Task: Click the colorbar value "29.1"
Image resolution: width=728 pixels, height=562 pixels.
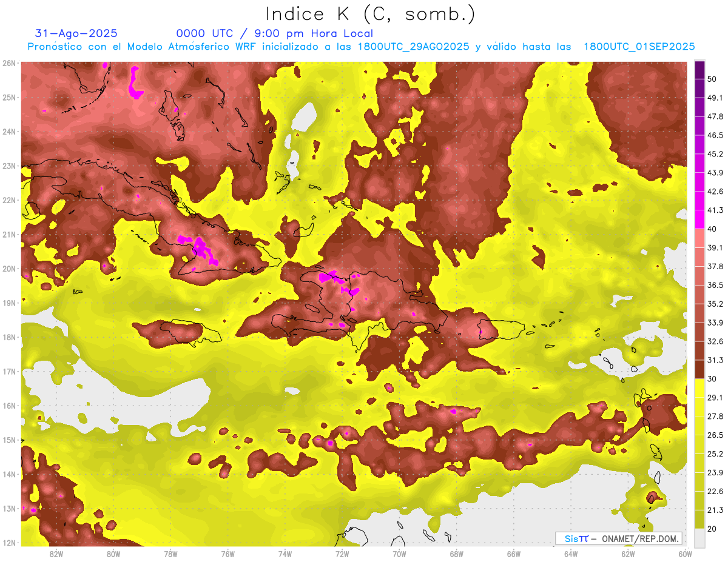Action: 715,397
